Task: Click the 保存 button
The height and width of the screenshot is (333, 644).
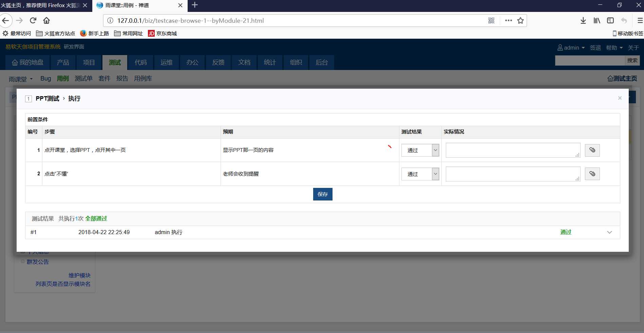Action: pyautogui.click(x=323, y=194)
